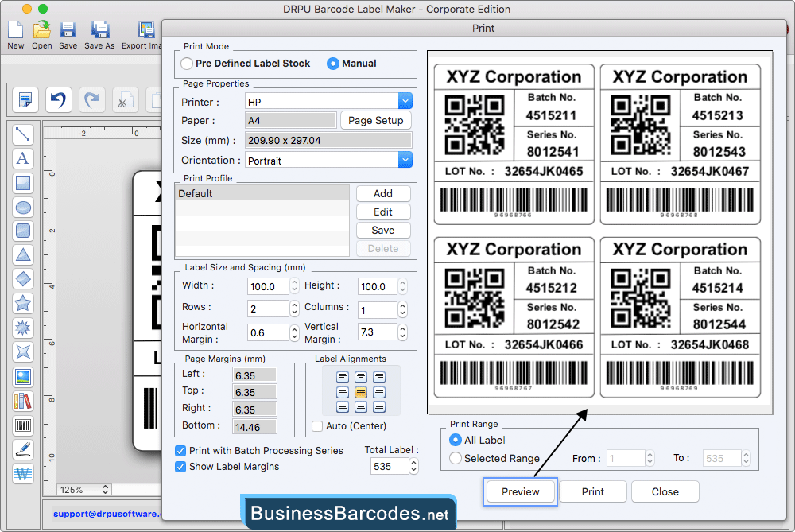Select the Insert Image tool

coord(23,377)
